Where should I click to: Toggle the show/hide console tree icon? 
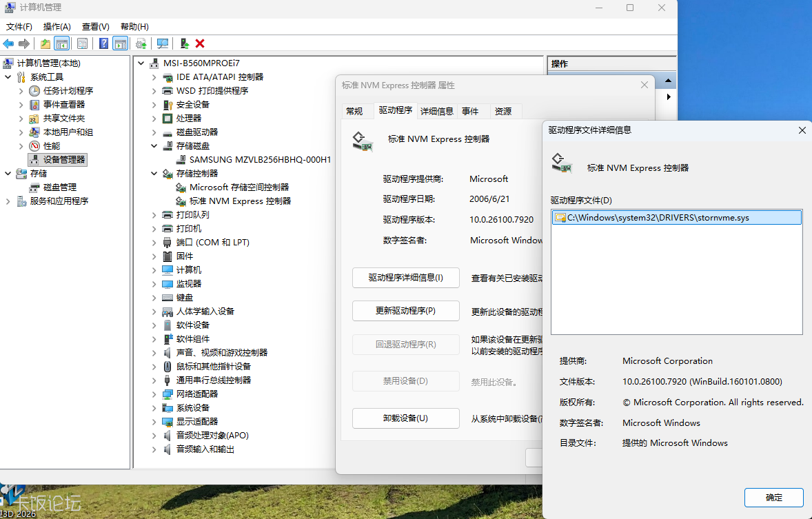61,43
